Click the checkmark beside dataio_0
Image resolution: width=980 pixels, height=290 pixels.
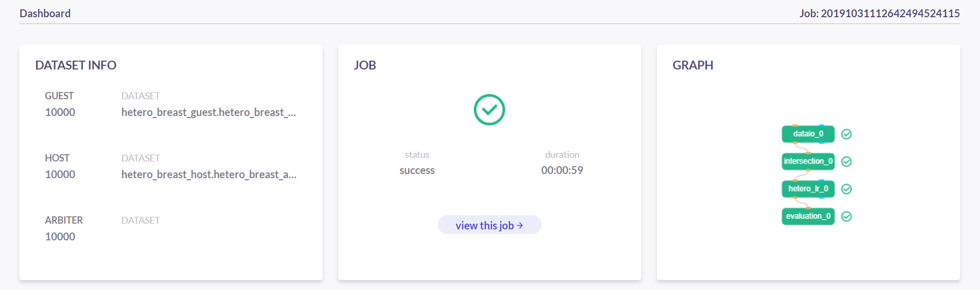[846, 134]
